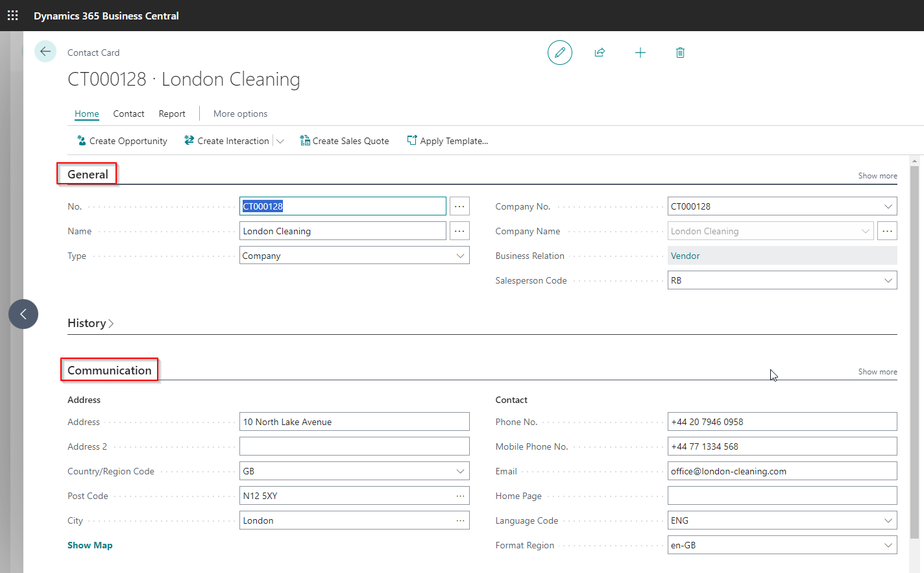The height and width of the screenshot is (573, 924).
Task: Expand the Language Code dropdown
Action: [888, 520]
